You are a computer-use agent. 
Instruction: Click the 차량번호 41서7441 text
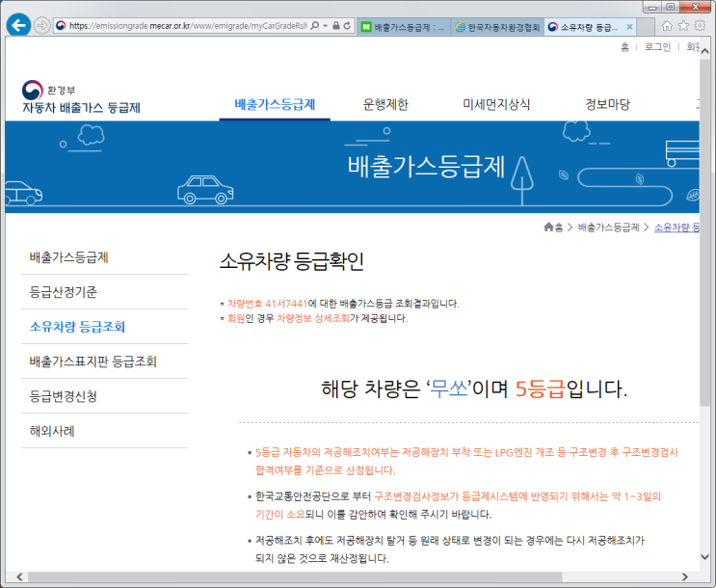coord(268,304)
